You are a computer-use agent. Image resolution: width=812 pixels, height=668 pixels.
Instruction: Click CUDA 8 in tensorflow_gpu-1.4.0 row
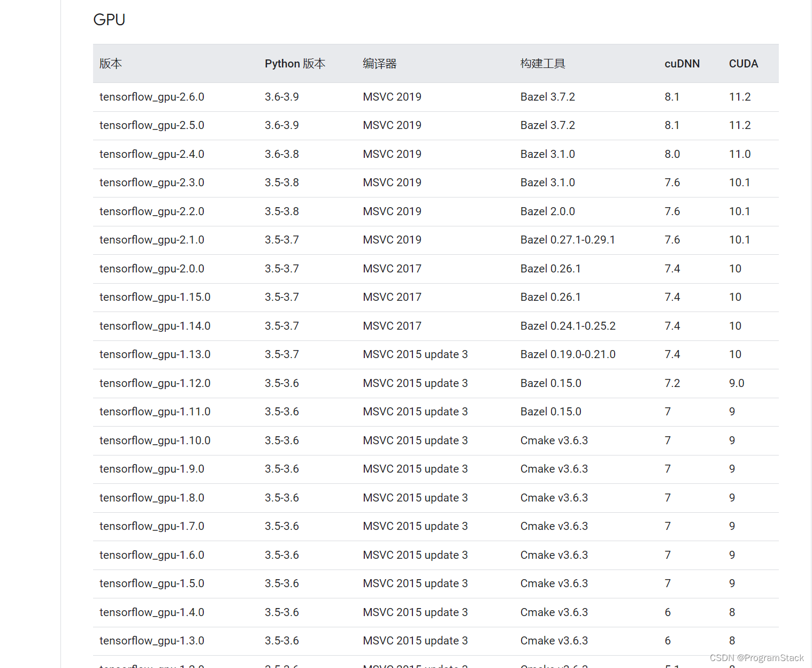(x=732, y=612)
